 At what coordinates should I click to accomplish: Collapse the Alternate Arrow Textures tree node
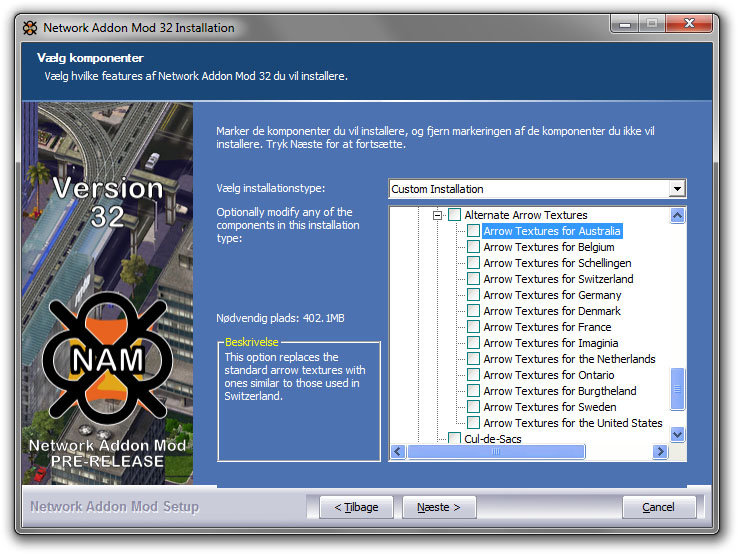click(438, 215)
